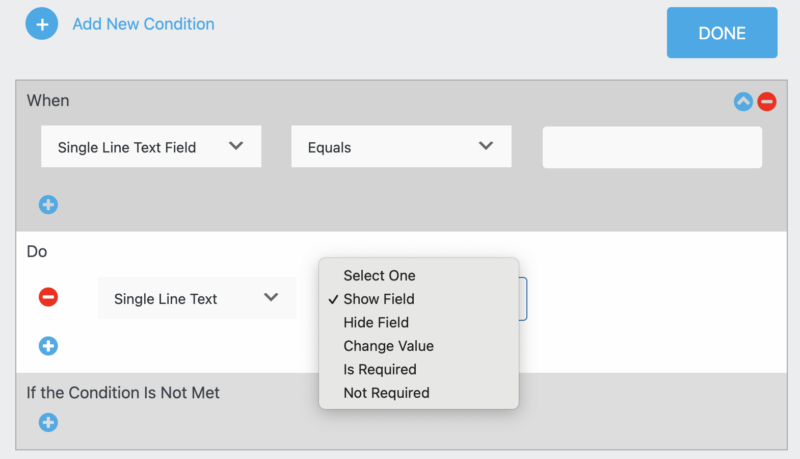The width and height of the screenshot is (800, 459).
Task: Click the Add New Condition link text
Action: coord(143,24)
